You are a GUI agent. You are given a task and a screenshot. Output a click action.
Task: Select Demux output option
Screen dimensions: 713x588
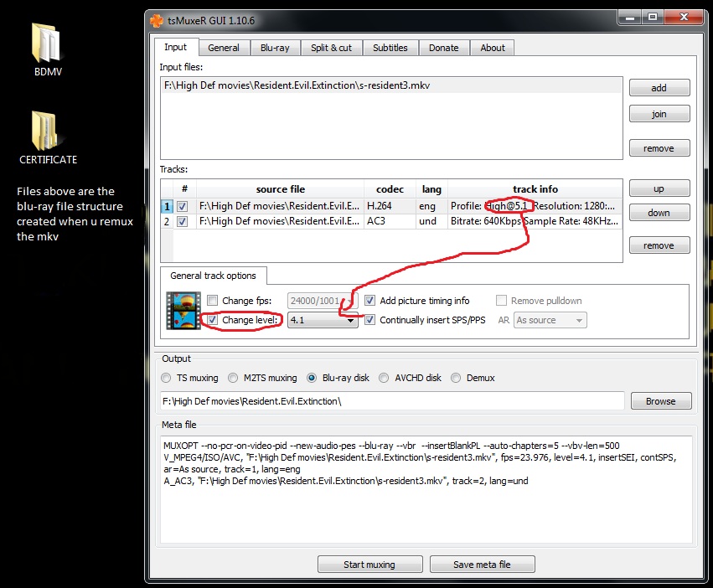(x=456, y=378)
